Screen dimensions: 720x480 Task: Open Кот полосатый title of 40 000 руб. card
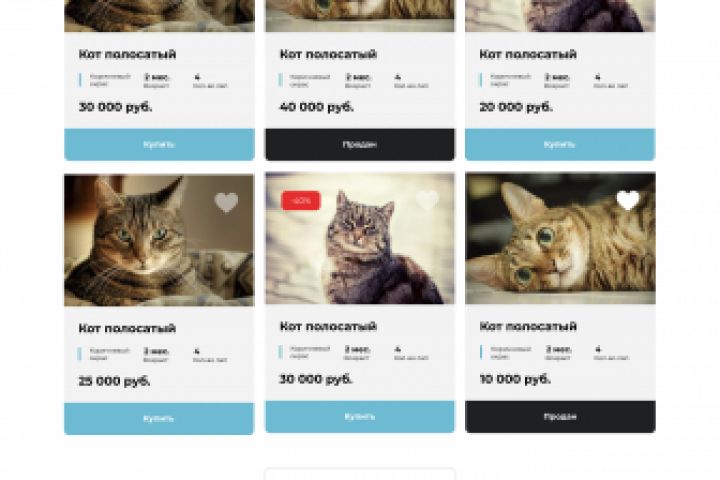point(328,54)
